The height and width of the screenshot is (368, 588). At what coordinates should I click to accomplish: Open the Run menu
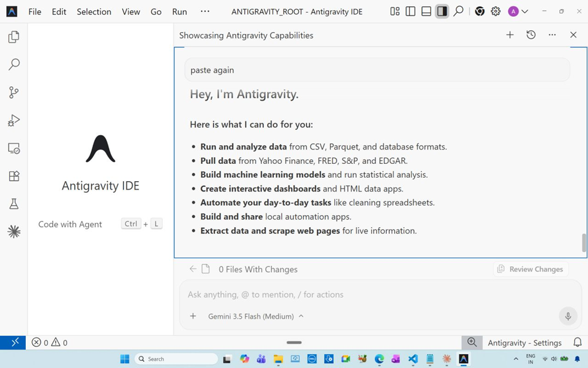180,11
